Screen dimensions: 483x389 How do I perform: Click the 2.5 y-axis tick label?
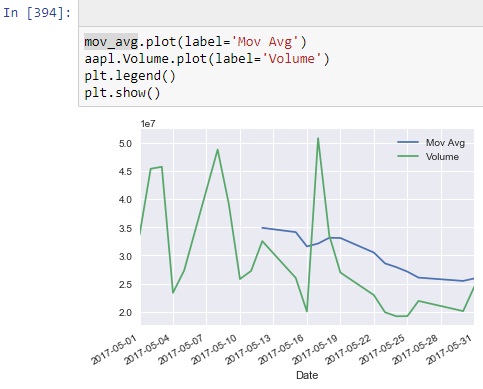point(125,285)
